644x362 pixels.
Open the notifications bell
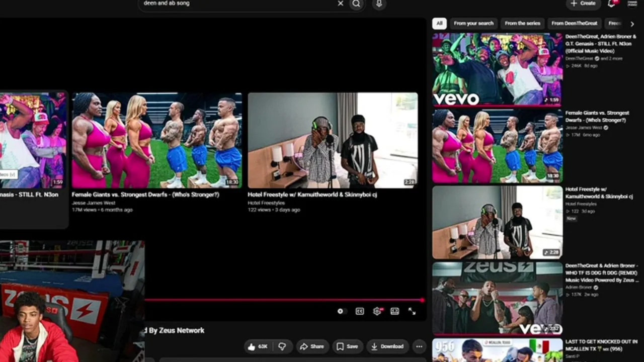pyautogui.click(x=612, y=4)
